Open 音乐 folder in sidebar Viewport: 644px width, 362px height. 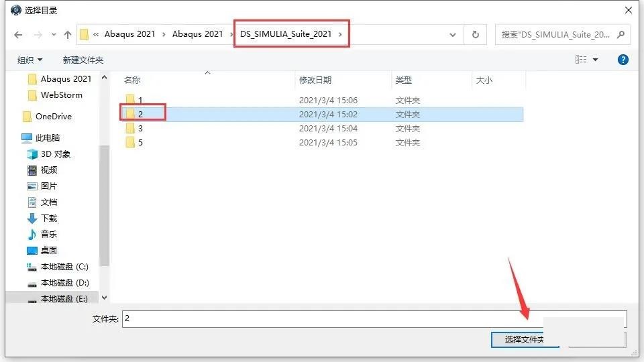[x=42, y=235]
